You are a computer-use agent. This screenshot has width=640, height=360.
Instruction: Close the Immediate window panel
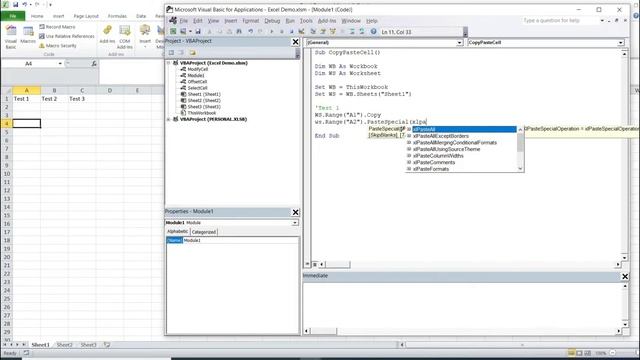pyautogui.click(x=625, y=276)
